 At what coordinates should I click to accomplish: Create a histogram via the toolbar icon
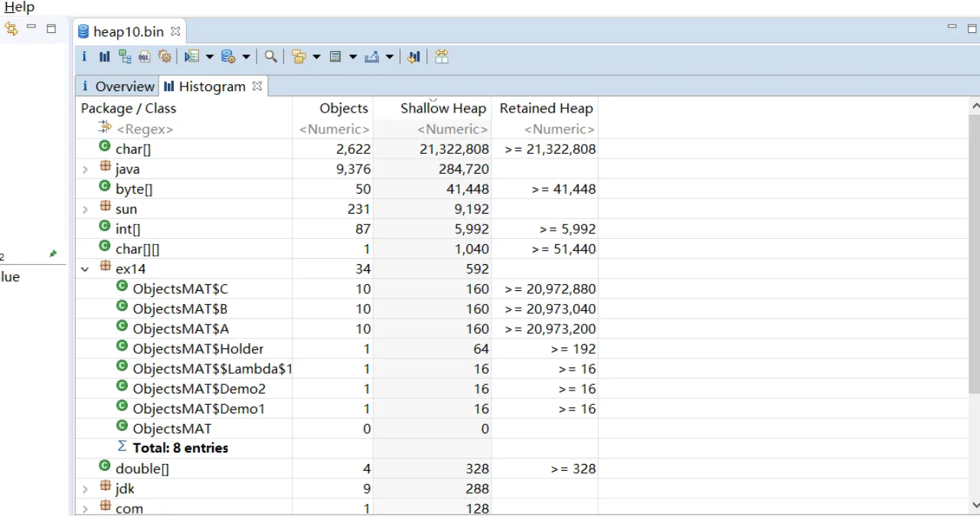coord(105,57)
